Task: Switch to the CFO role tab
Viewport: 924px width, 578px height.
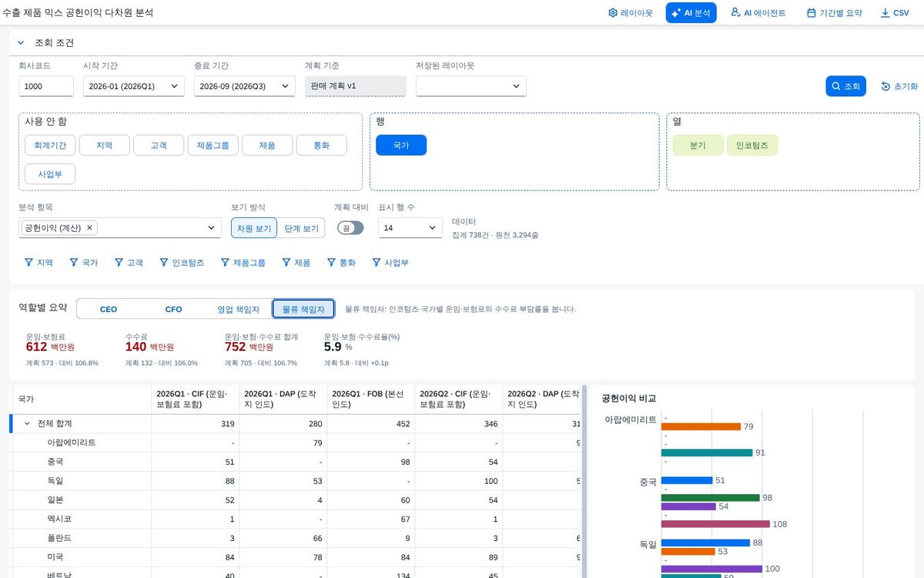Action: point(174,309)
